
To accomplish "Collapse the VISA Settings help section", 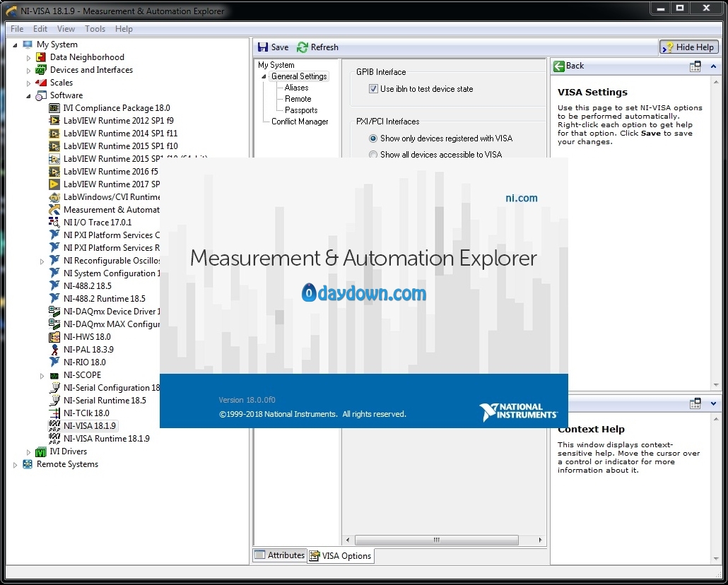I will (x=714, y=66).
